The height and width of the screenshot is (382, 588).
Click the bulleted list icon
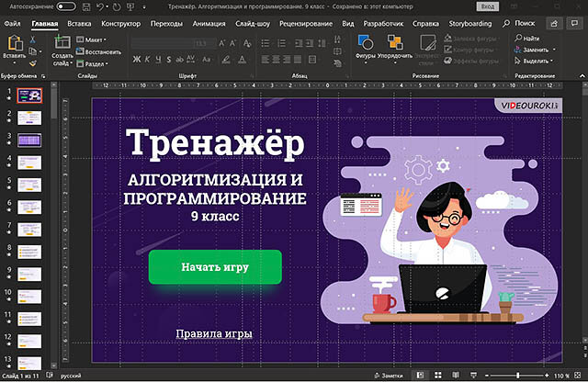click(266, 43)
